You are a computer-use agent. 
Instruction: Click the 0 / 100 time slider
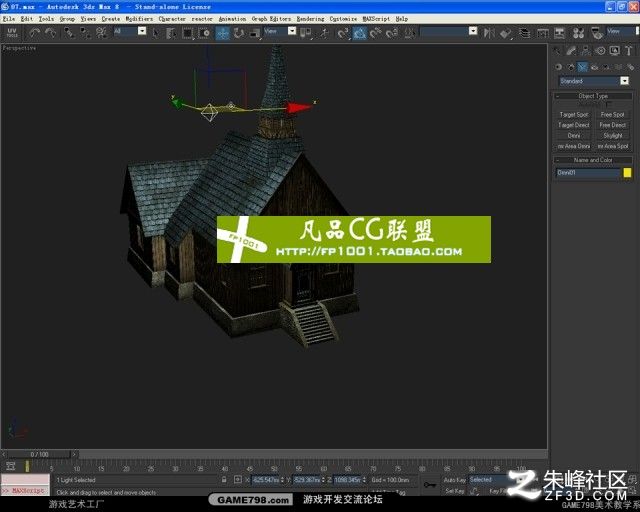[x=39, y=454]
